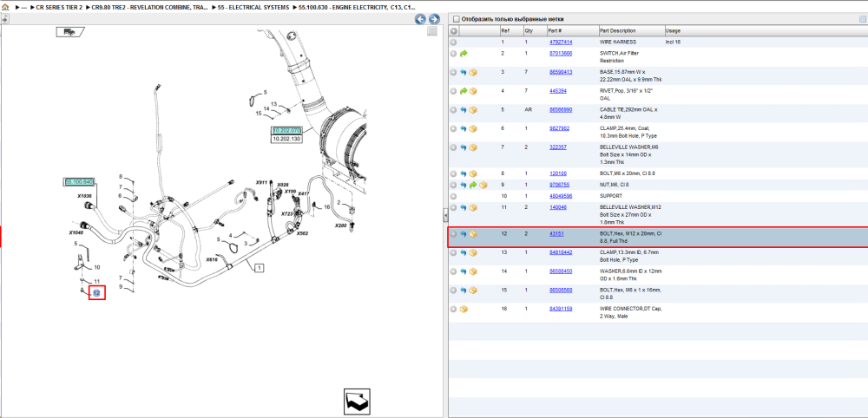This screenshot has height=418, width=868.
Task: Click blue arrow icon in BOLT 43151 row
Action: (464, 234)
